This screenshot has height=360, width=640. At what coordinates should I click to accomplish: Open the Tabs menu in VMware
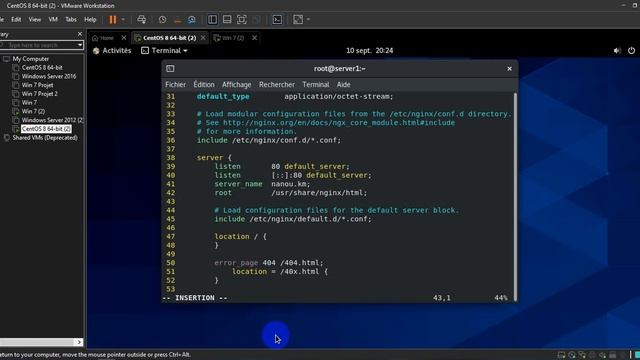point(71,20)
